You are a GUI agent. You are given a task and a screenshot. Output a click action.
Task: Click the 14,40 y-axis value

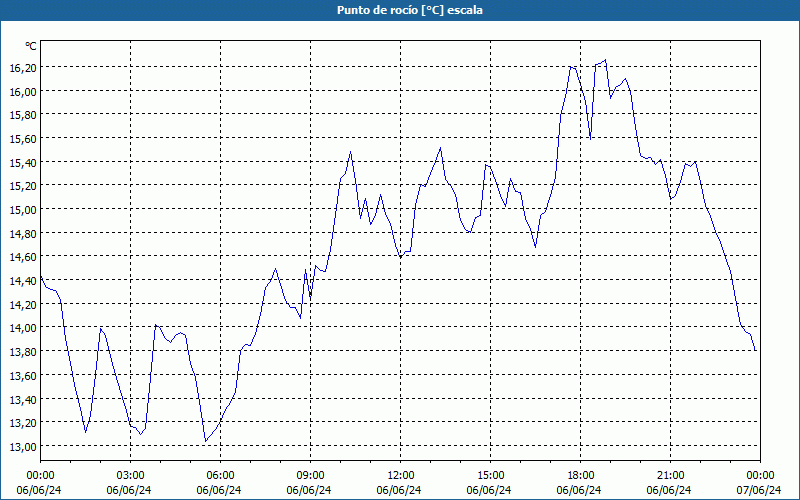[23, 281]
